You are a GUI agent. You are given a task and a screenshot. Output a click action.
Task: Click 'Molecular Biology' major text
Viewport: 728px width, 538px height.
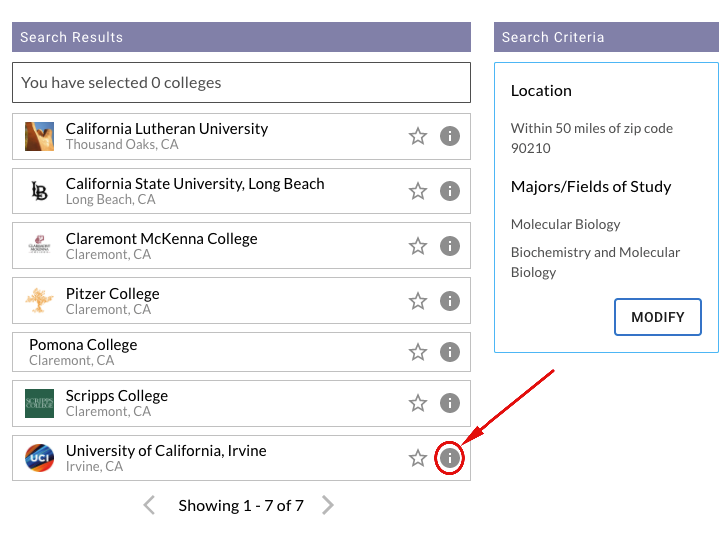566,224
